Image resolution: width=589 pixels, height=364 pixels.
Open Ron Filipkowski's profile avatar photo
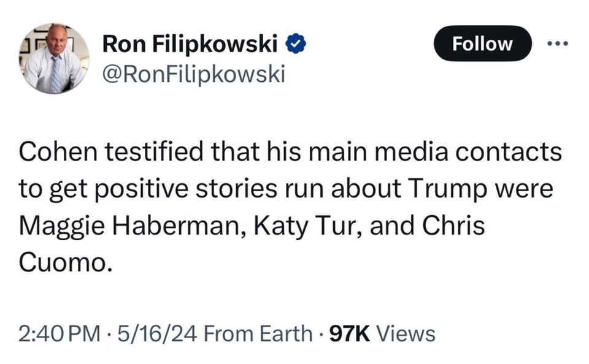[x=54, y=58]
